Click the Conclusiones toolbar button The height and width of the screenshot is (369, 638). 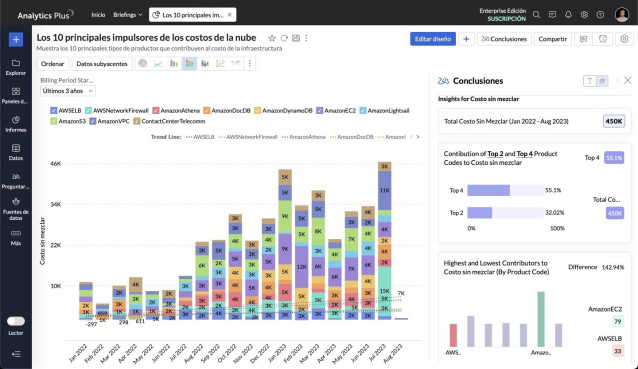pos(504,39)
